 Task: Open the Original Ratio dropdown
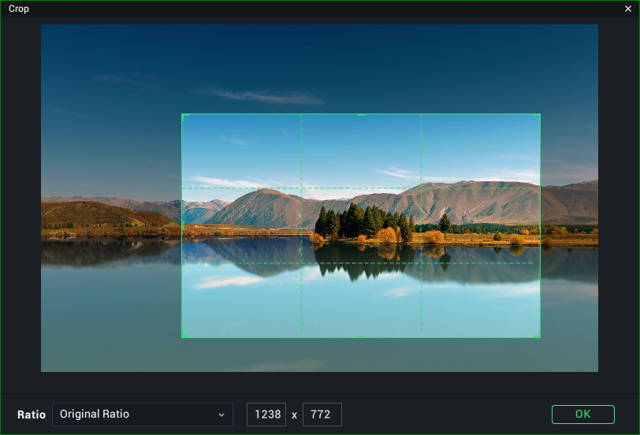pyautogui.click(x=142, y=414)
